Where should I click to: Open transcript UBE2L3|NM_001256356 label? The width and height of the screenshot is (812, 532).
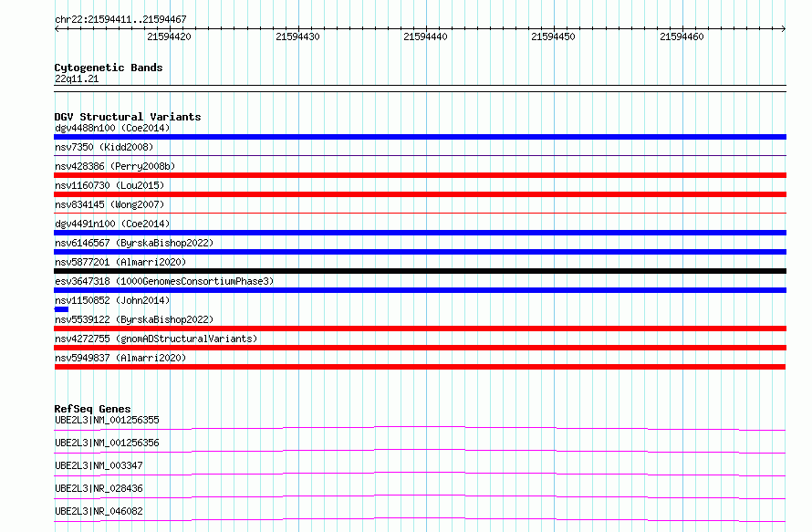[x=107, y=443]
